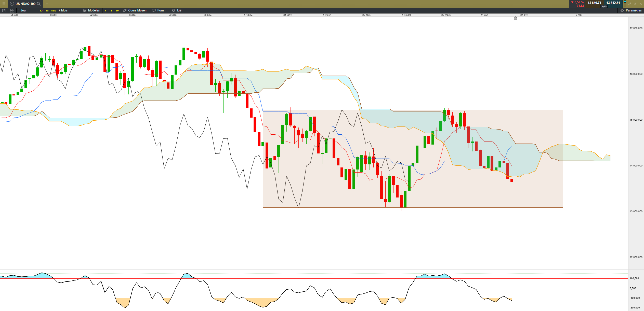The height and width of the screenshot is (311, 644).
Task: Open the list panel icon in toolbar
Action: point(4,10)
